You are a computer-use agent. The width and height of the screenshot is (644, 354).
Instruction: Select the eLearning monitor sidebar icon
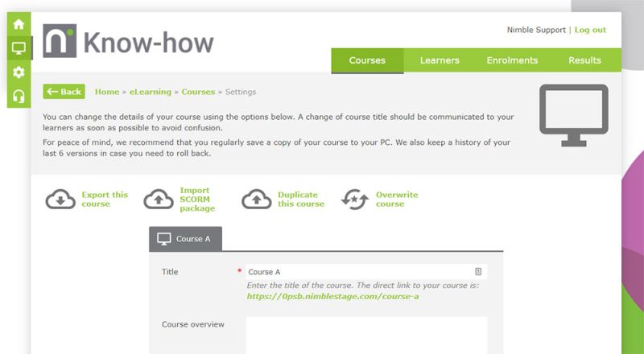pos(19,48)
